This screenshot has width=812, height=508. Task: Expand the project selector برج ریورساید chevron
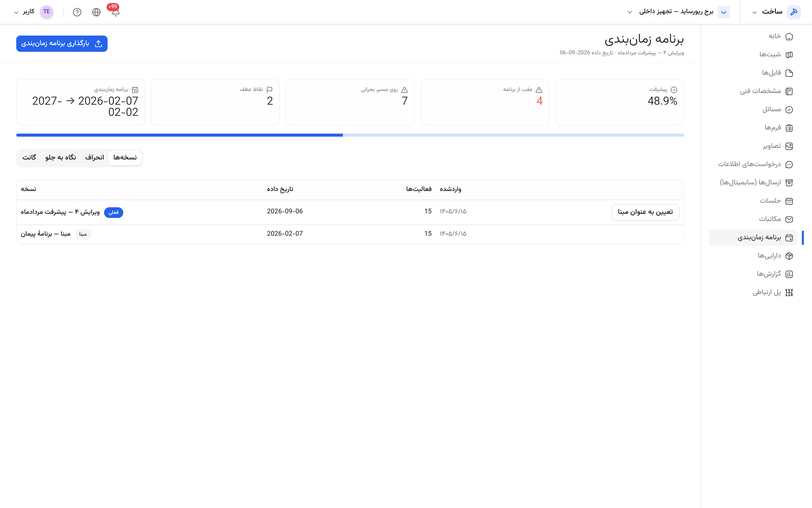[x=630, y=12]
